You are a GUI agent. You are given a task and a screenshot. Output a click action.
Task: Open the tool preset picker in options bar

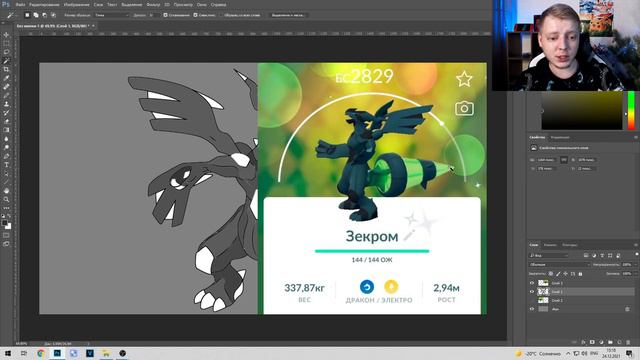(11, 15)
